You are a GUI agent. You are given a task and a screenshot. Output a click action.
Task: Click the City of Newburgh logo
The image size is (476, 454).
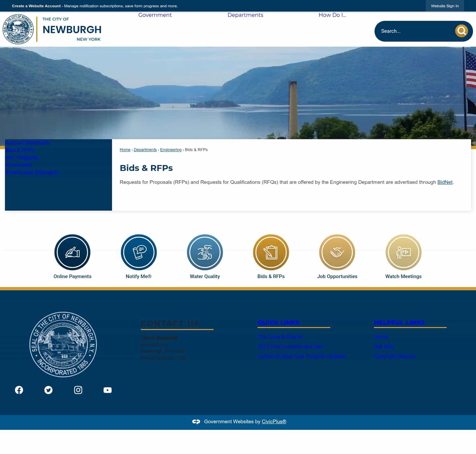(x=52, y=29)
